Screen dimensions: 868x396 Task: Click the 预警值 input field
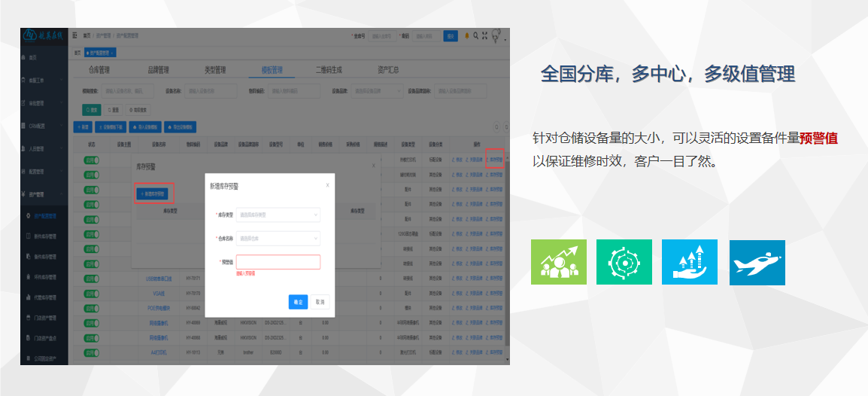pyautogui.click(x=278, y=262)
